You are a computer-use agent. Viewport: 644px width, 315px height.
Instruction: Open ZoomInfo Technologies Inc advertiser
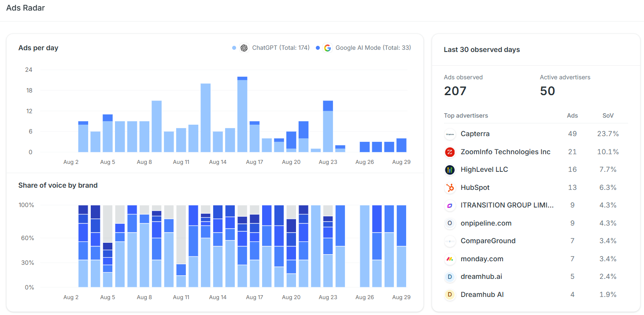tap(506, 152)
